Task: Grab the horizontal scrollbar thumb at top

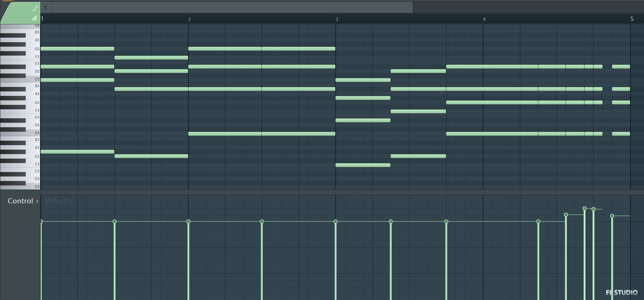Action: (232, 7)
